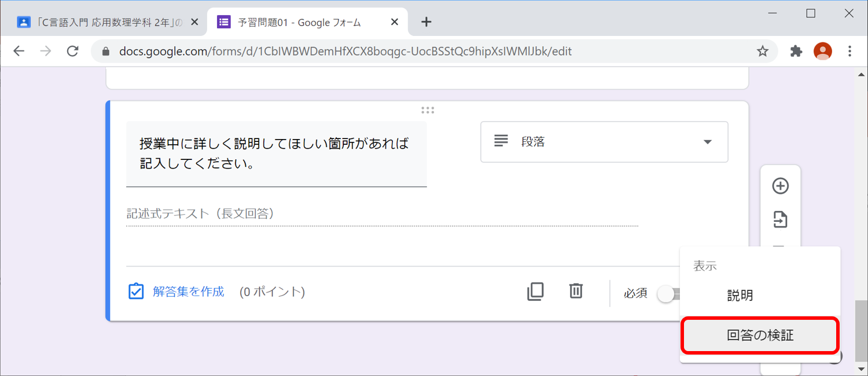Viewport: 868px width, 376px height.
Task: Click the address bar URL
Action: 345,52
